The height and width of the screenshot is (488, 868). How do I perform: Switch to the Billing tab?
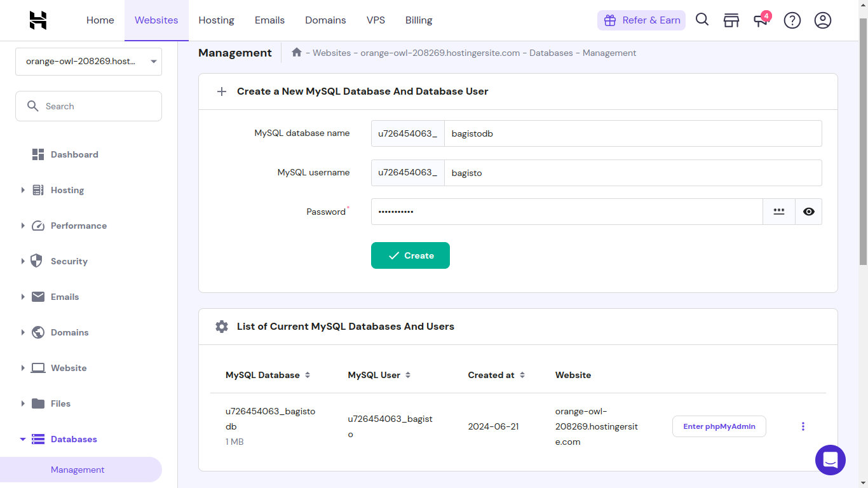point(419,20)
